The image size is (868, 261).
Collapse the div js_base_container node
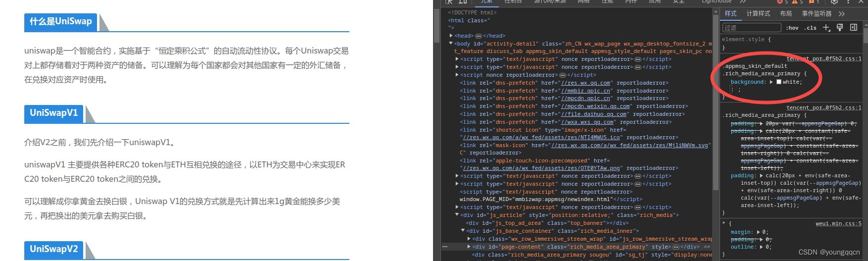pos(463,231)
